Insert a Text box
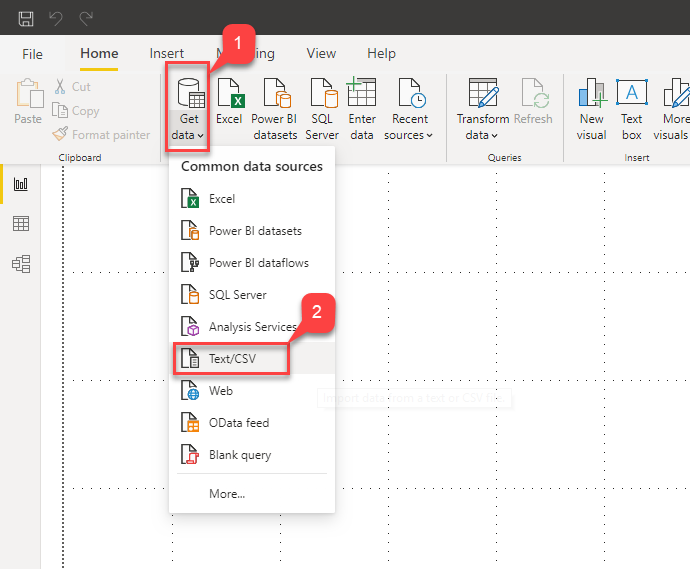Viewport: 690px width, 569px height. point(631,108)
